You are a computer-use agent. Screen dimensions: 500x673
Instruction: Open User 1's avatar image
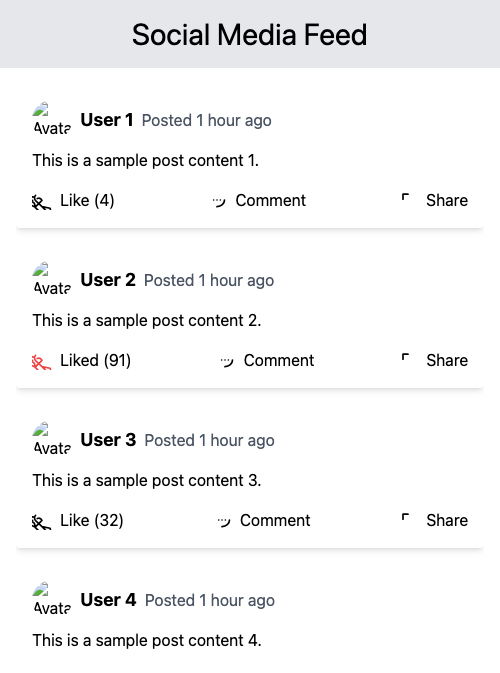(x=52, y=120)
